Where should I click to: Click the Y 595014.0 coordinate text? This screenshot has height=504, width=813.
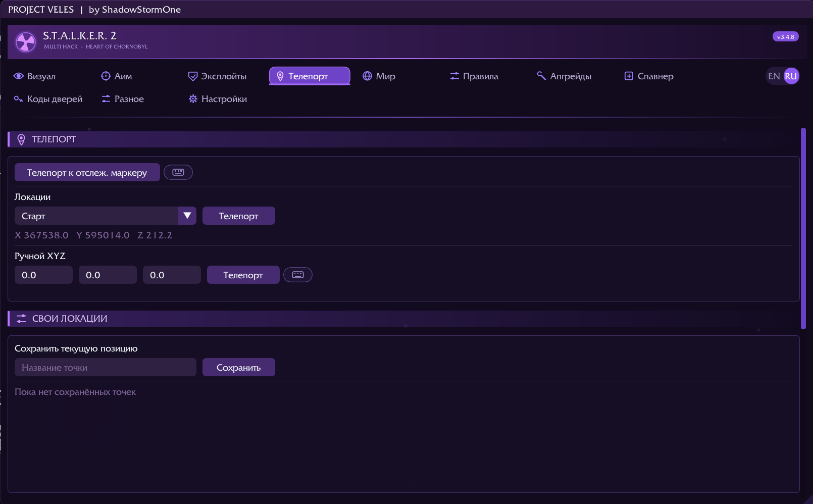(103, 235)
